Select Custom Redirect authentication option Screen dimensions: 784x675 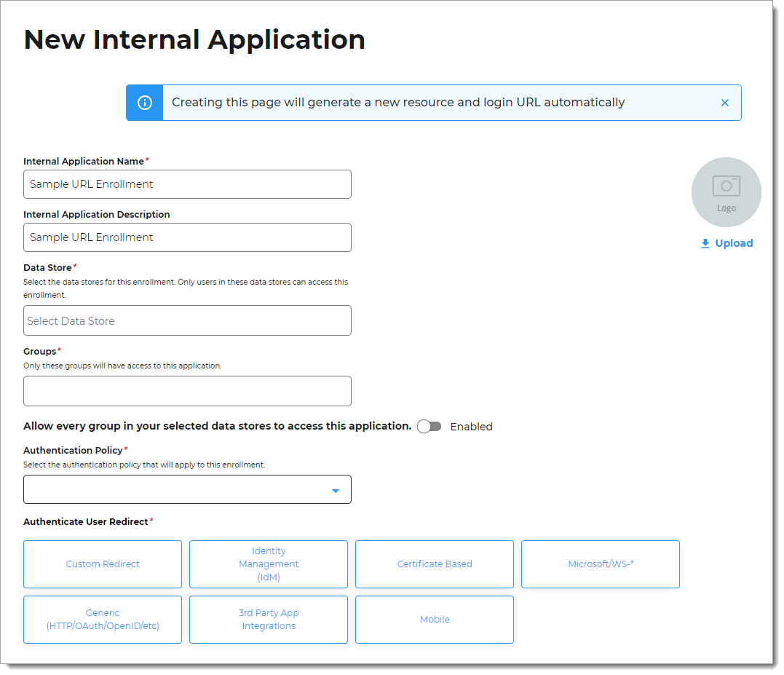(x=102, y=564)
